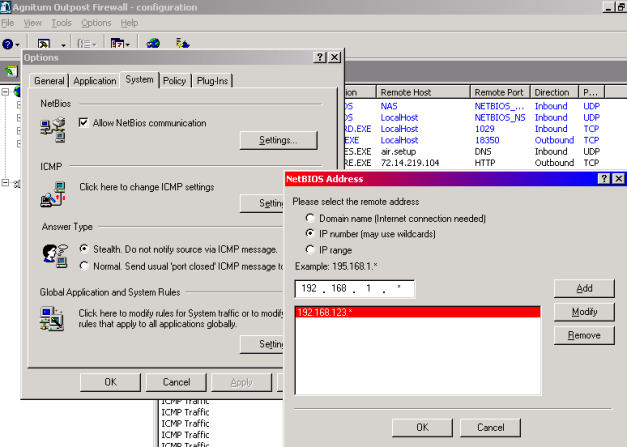Open the dropdown arrow beside the help toolbar icon
This screenshot has width=627, height=447.
(18, 44)
